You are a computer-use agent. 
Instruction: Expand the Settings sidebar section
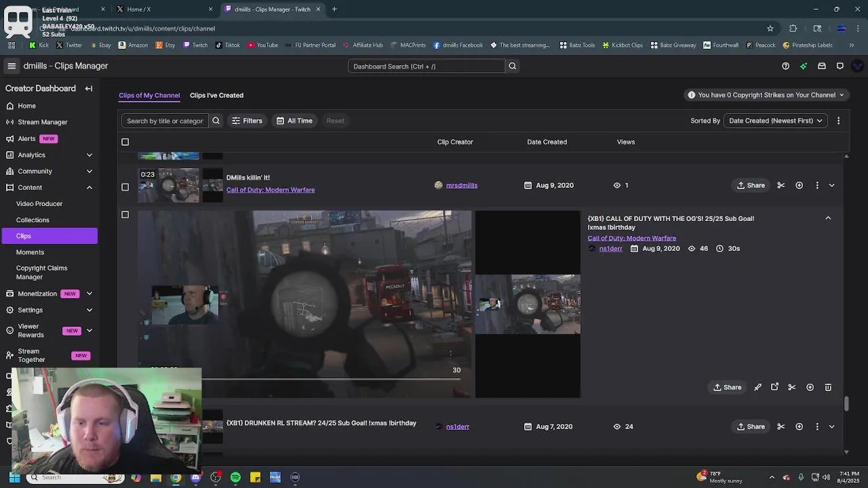coord(90,310)
